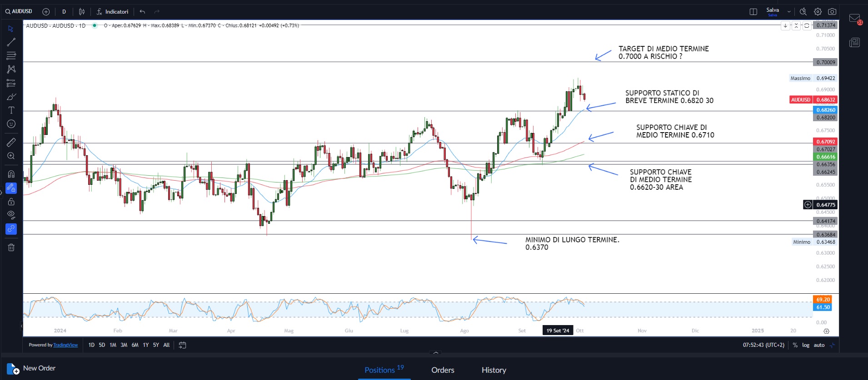Activate the ruler measure tool

click(11, 143)
